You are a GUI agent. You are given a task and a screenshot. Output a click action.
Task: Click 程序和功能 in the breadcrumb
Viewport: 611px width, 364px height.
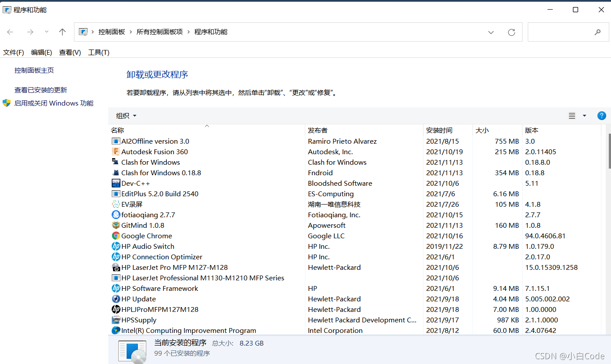point(211,32)
